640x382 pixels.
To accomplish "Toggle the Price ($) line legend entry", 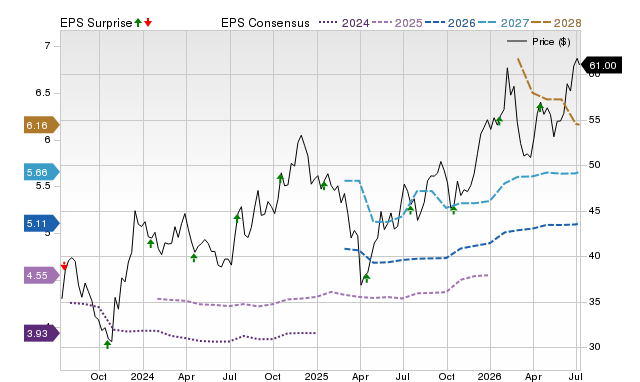I will point(539,42).
